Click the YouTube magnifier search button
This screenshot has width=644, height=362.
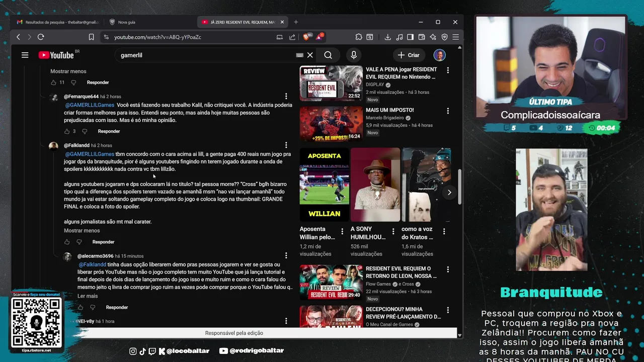click(328, 55)
